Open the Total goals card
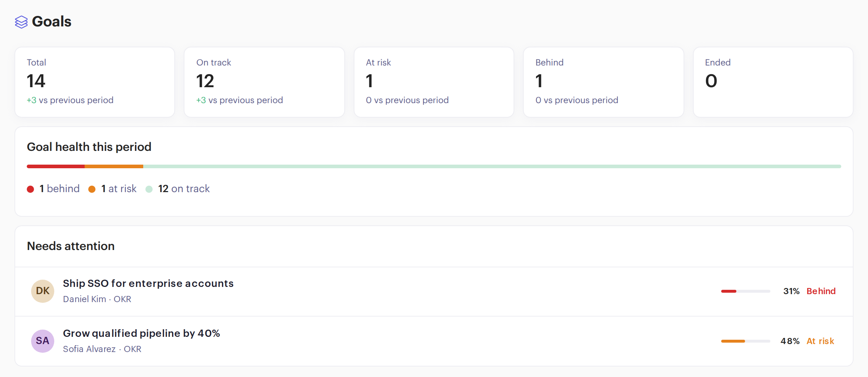The height and width of the screenshot is (377, 868). click(x=95, y=82)
